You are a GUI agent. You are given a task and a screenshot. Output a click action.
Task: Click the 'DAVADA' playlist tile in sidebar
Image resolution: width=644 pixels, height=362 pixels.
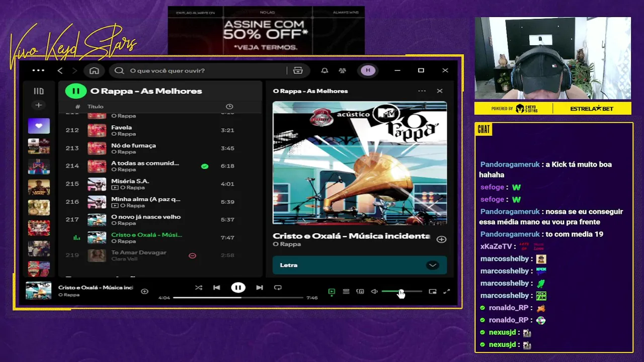[x=39, y=228]
